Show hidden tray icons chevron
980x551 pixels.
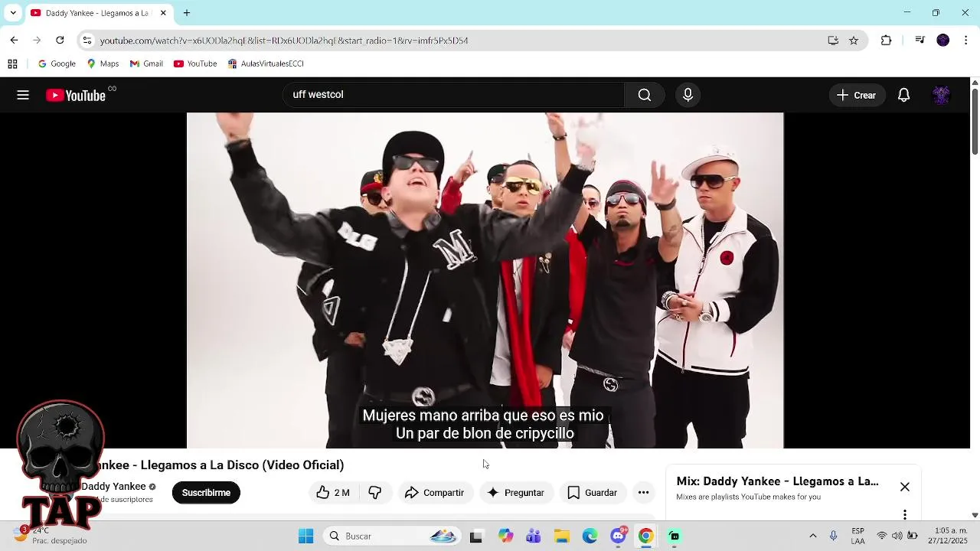pyautogui.click(x=812, y=536)
